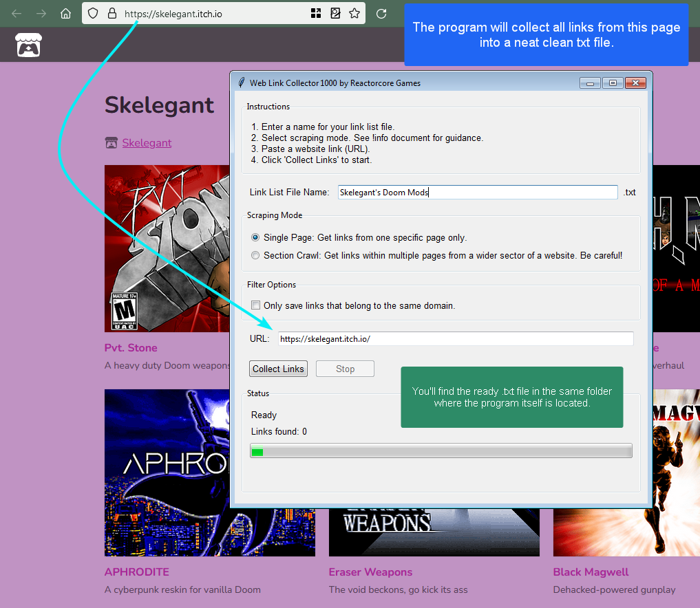
Task: Click the itch.io logo in the header
Action: tap(29, 45)
